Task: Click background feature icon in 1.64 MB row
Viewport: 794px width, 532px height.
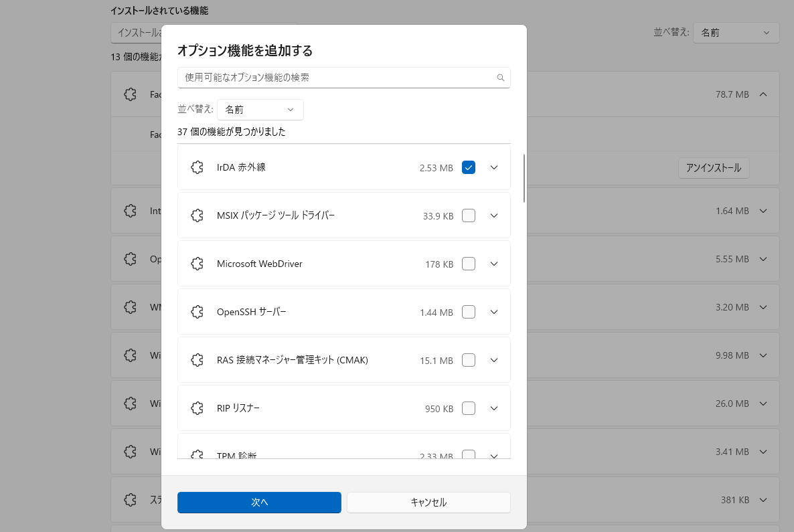Action: (130, 211)
